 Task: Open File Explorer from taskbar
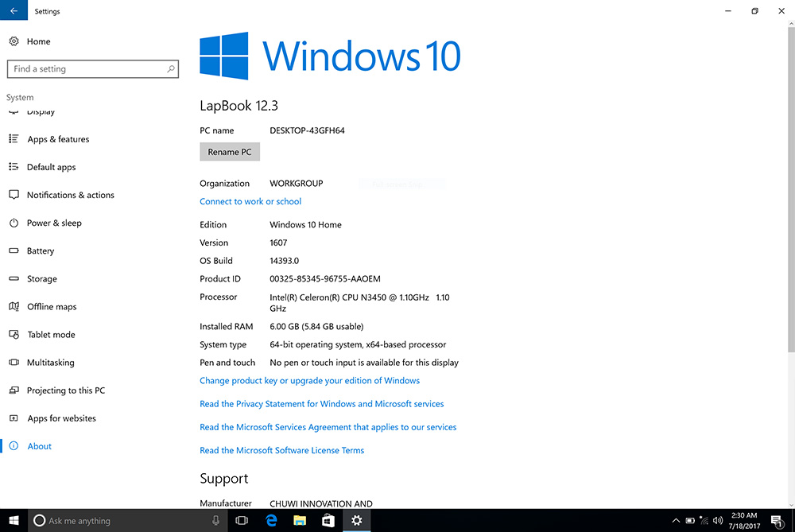(x=300, y=520)
